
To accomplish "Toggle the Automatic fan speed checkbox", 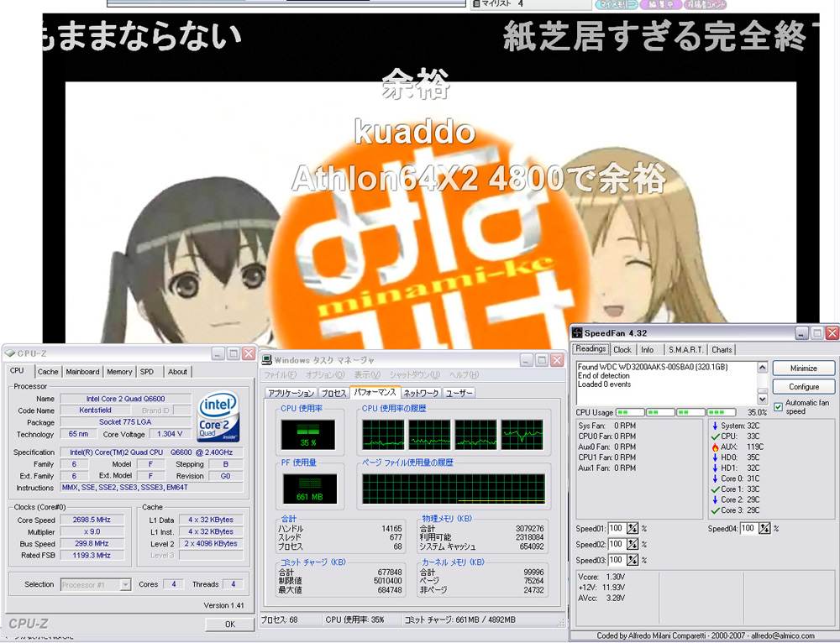I will point(779,407).
